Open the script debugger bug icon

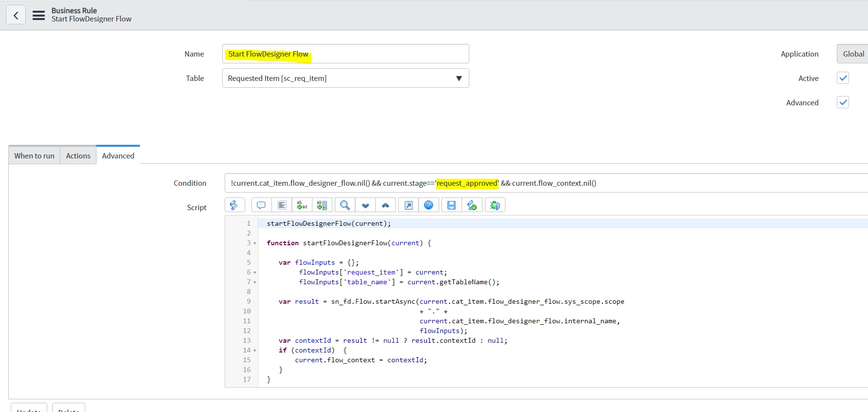click(x=495, y=205)
